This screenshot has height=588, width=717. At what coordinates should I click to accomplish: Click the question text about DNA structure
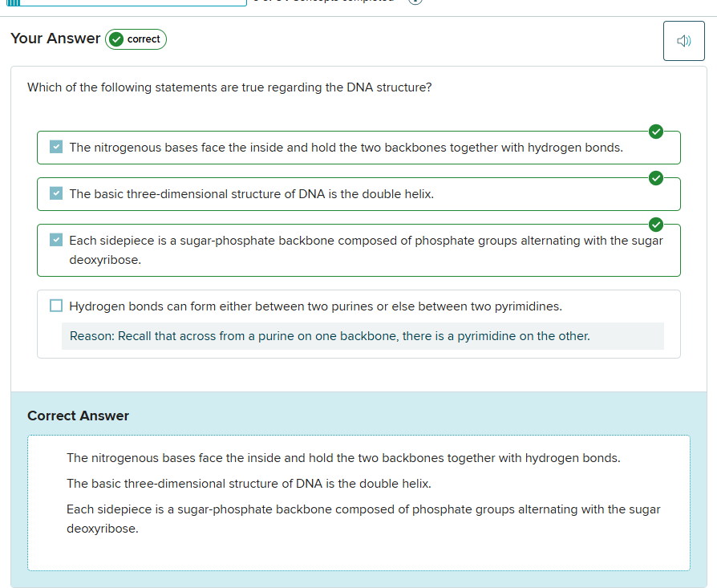(229, 87)
